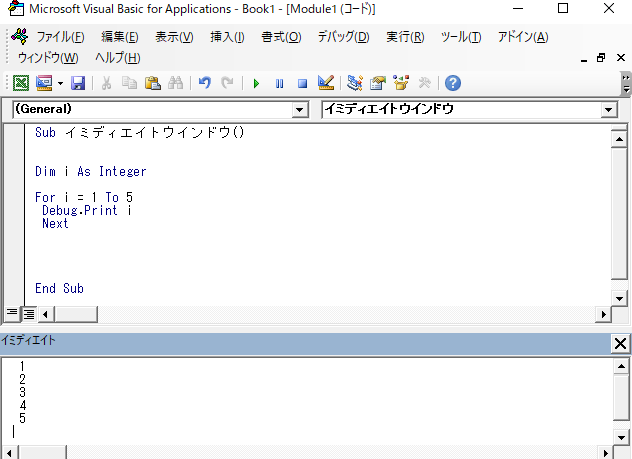
Task: Click the Redo arrow icon
Action: pos(228,83)
